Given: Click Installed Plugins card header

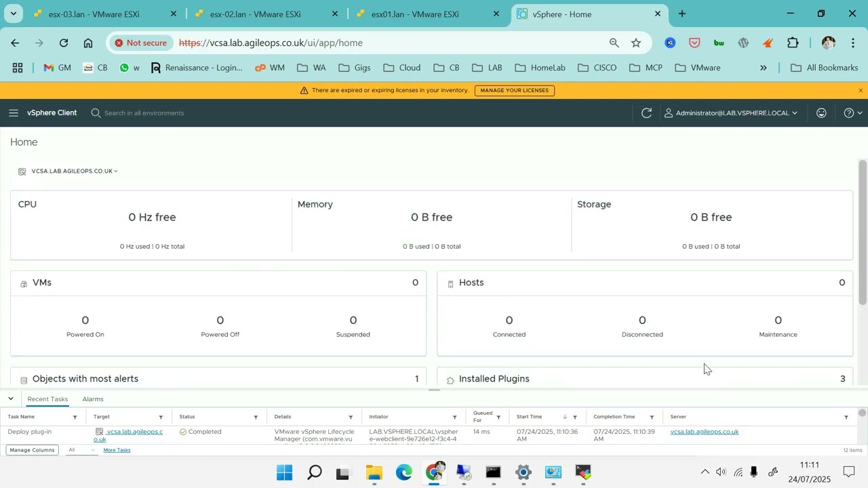Looking at the screenshot, I should pyautogui.click(x=494, y=379).
